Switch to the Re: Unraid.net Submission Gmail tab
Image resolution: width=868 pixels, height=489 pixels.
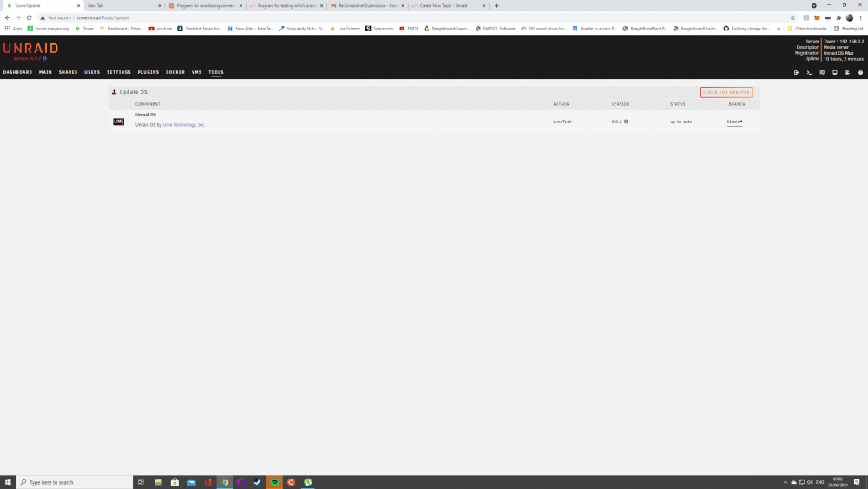pos(367,5)
